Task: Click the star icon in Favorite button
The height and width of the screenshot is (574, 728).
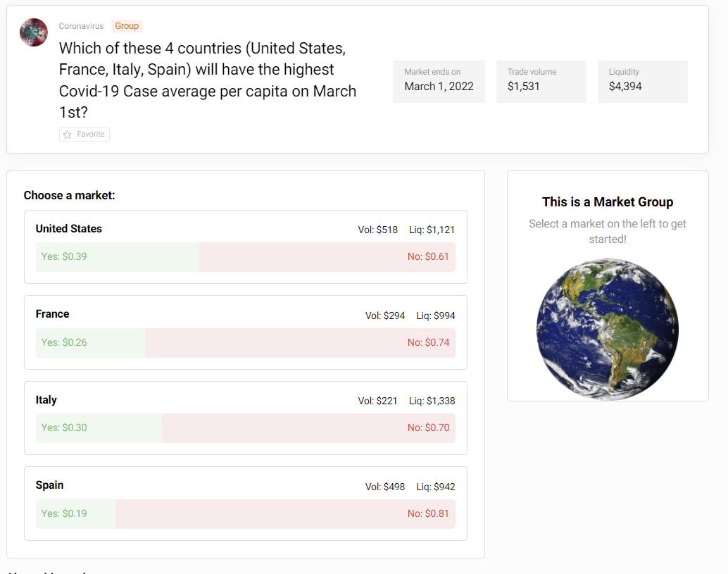Action: pyautogui.click(x=68, y=135)
